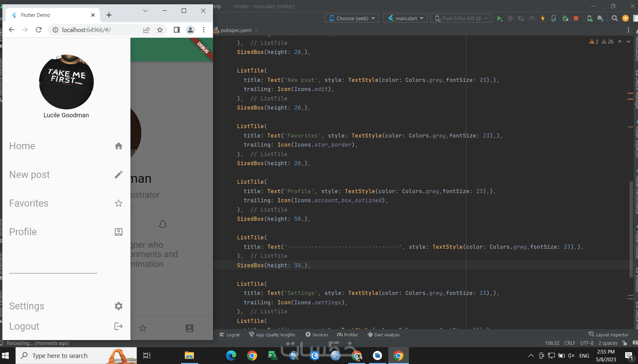Select the New post drawer item
The image size is (638, 364).
coord(66,174)
